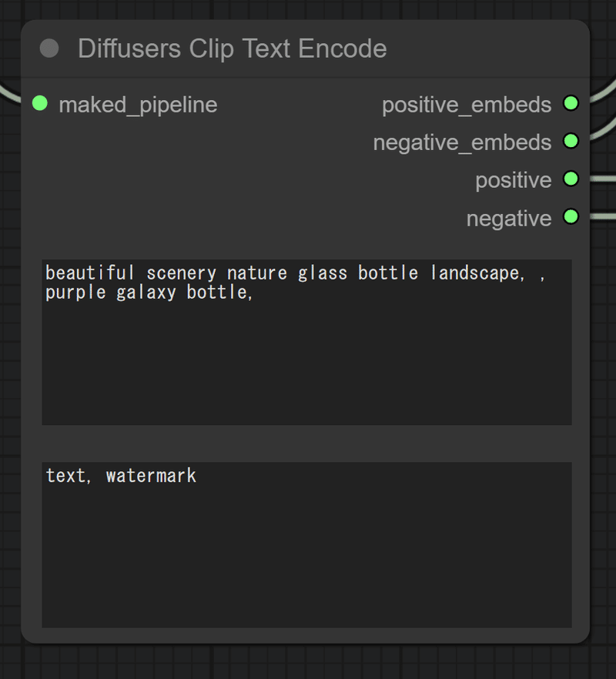This screenshot has height=679, width=616.
Task: Click the negative_embeds output socket
Action: 571,141
